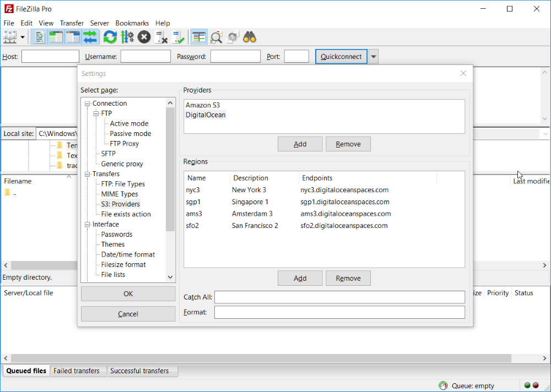Reconnect to last server icon
Viewport: 551px width, 392px height.
click(178, 37)
